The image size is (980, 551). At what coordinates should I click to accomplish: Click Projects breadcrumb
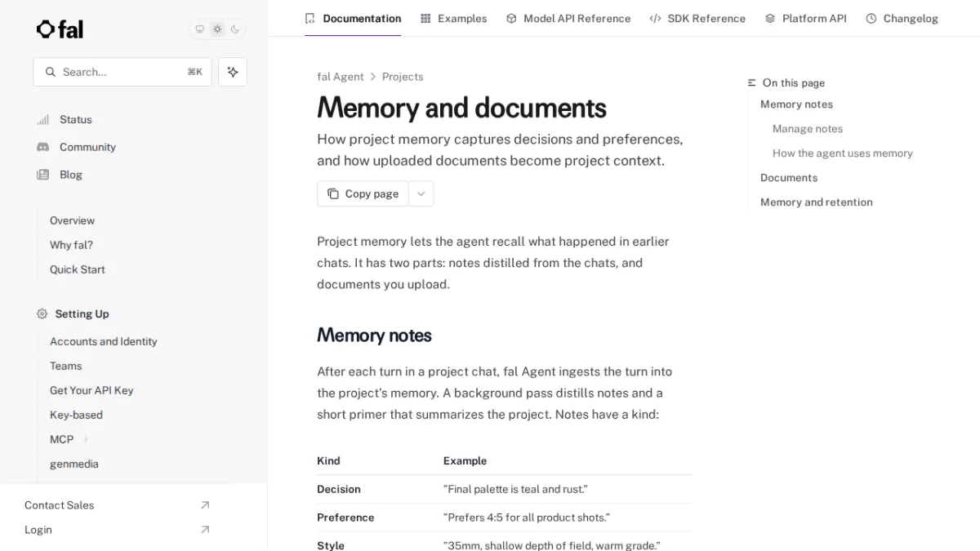coord(403,77)
